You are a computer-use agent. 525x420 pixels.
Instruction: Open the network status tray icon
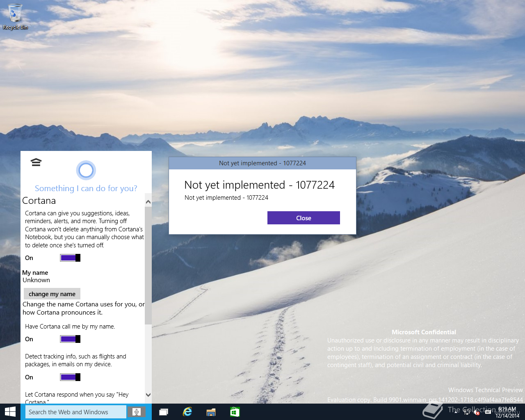click(x=467, y=412)
